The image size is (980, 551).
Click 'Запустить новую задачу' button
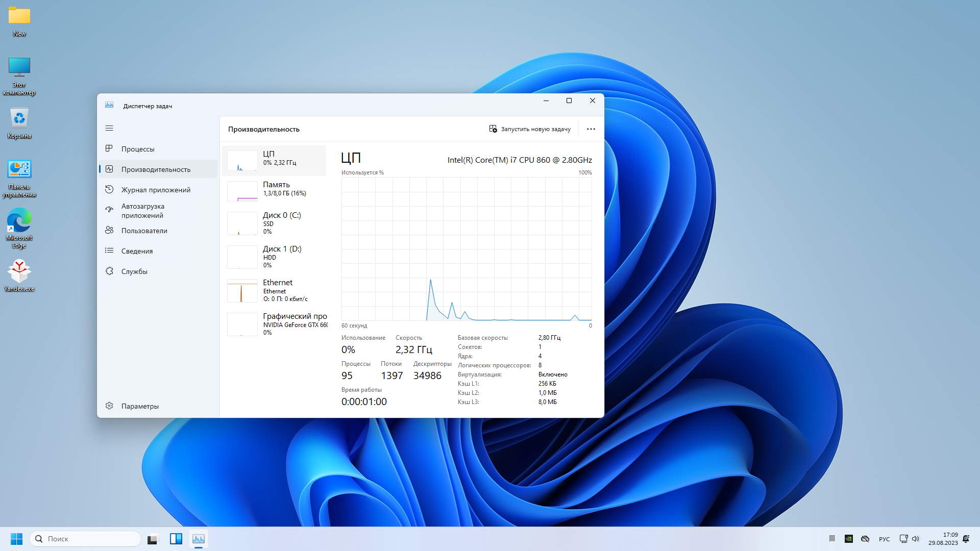(530, 129)
